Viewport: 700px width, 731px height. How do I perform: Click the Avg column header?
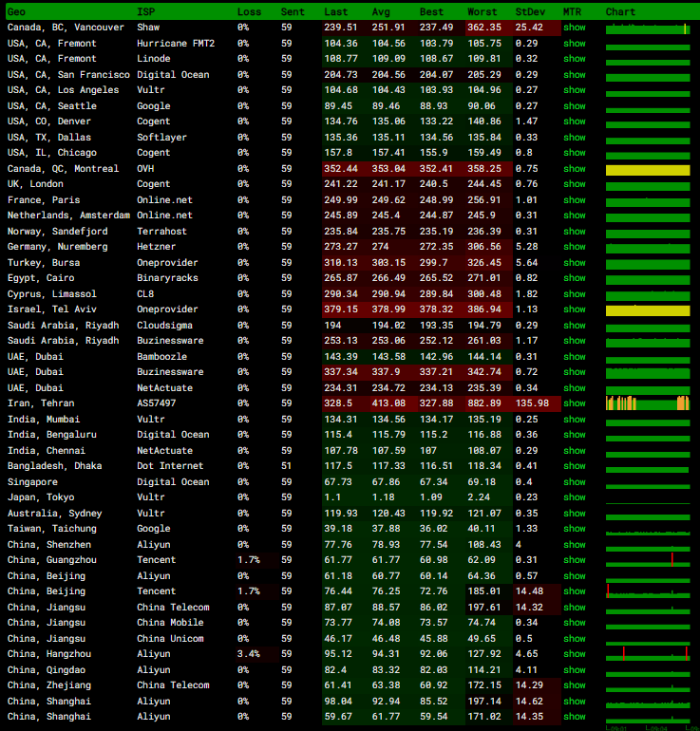click(x=381, y=12)
